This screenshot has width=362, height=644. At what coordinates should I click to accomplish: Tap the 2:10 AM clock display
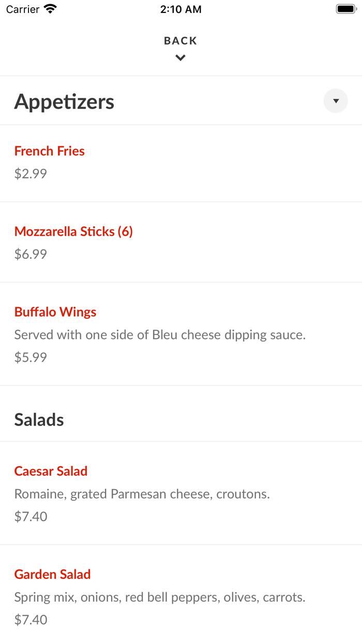(180, 9)
